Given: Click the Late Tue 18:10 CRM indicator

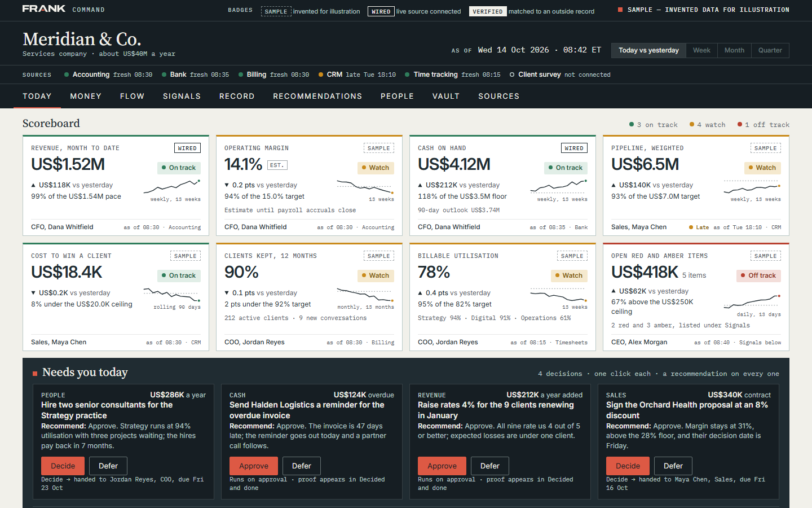Looking at the screenshot, I should pos(735,227).
